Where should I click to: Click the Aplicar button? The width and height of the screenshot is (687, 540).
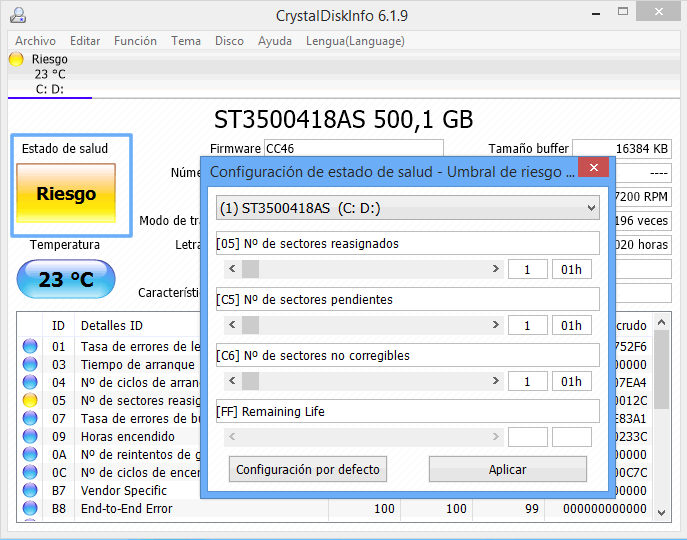click(507, 469)
